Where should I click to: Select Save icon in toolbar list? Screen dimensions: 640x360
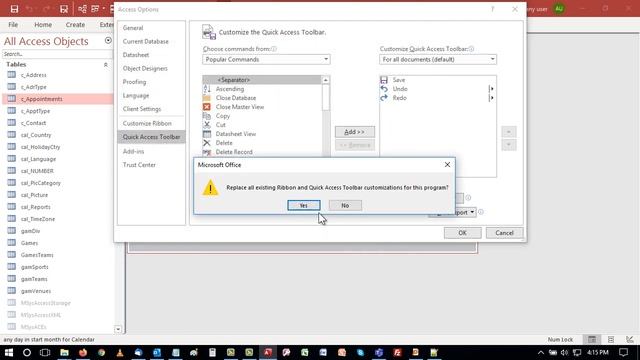(x=384, y=80)
